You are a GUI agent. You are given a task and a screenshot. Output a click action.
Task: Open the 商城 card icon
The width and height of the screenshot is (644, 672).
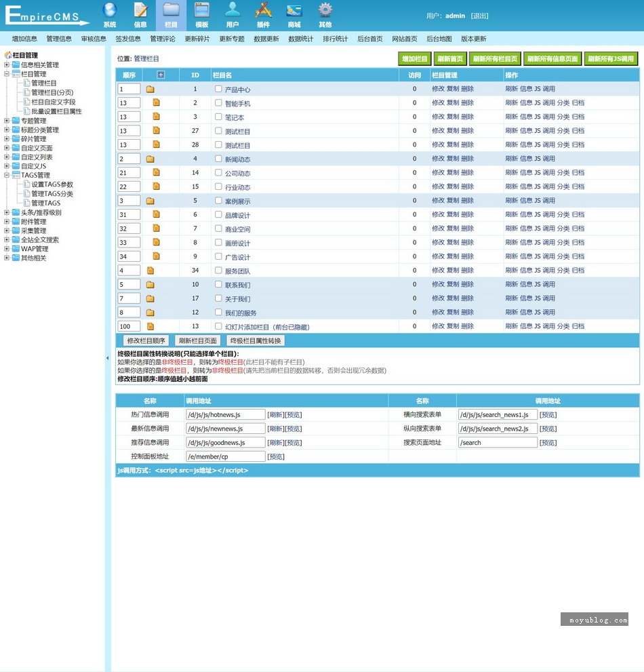[x=294, y=11]
